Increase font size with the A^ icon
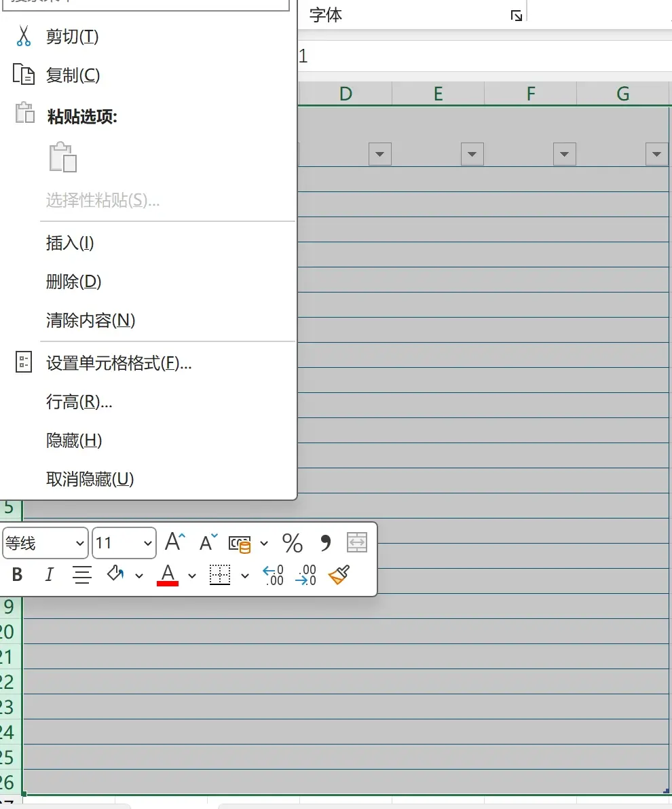This screenshot has height=809, width=672. [175, 542]
